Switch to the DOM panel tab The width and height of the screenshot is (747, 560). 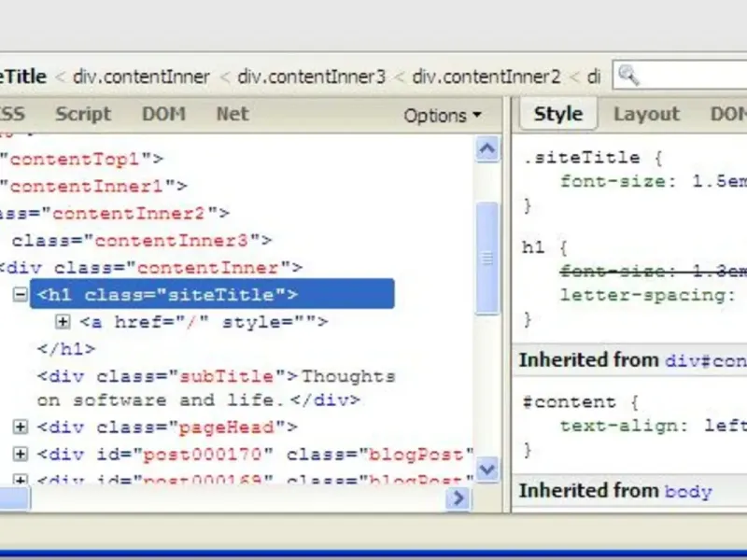(x=163, y=114)
